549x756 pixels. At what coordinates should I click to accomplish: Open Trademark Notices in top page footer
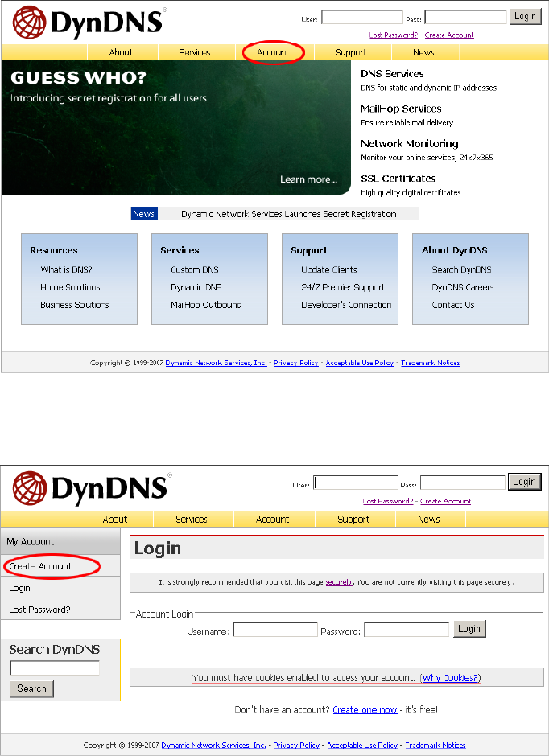tap(431, 363)
